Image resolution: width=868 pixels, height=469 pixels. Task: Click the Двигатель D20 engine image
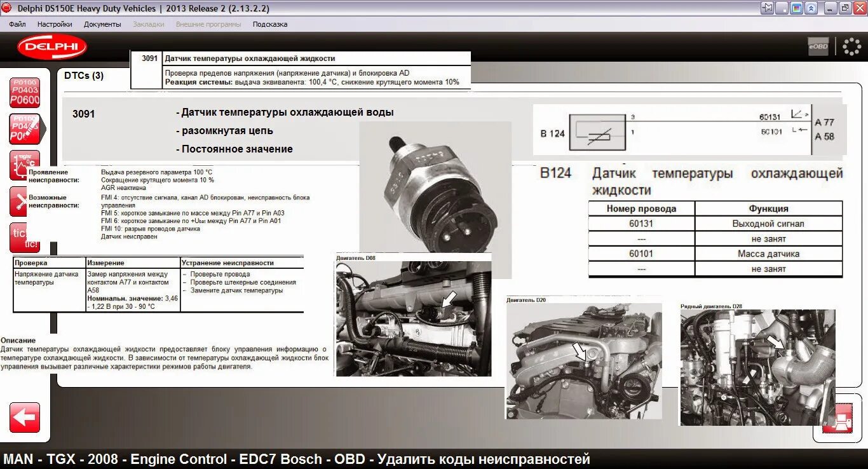[583, 360]
